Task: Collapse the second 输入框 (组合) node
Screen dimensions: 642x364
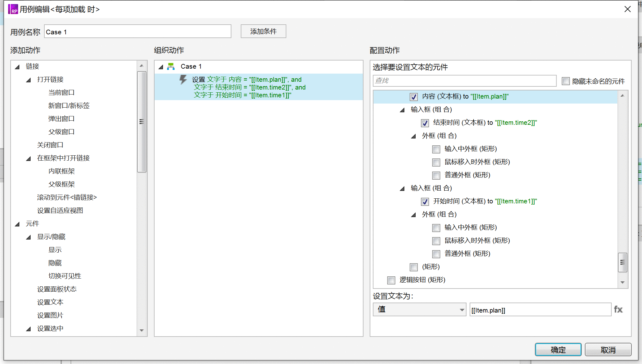Action: [x=402, y=188]
